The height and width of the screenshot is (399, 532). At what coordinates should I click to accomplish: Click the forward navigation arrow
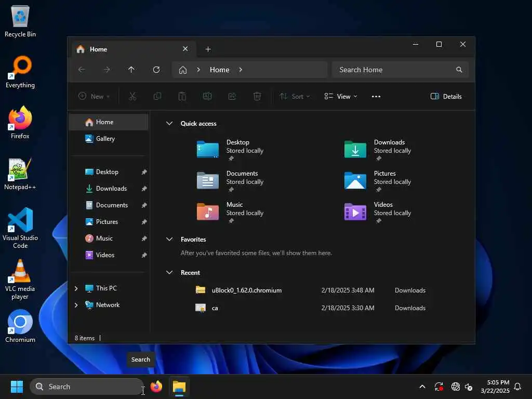[107, 70]
